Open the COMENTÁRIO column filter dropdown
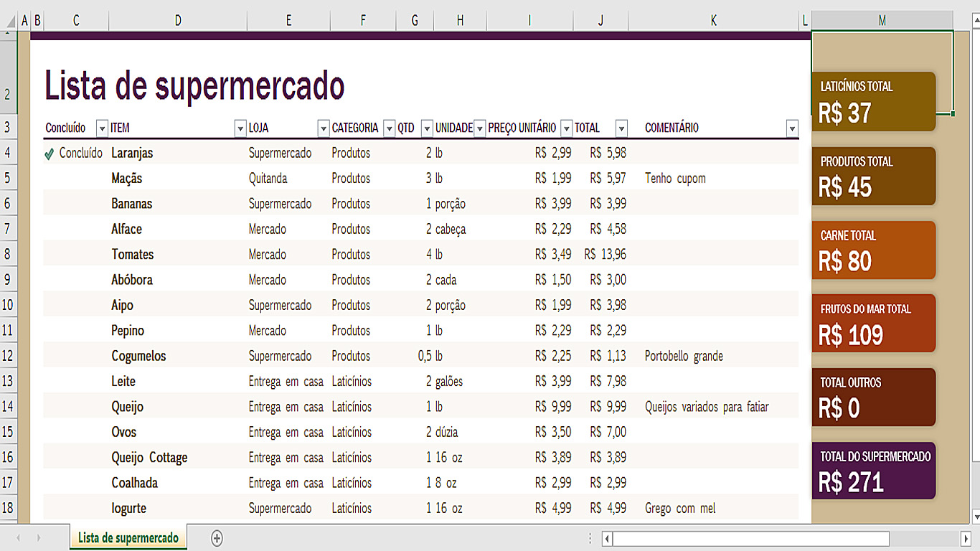Image resolution: width=980 pixels, height=551 pixels. click(792, 128)
